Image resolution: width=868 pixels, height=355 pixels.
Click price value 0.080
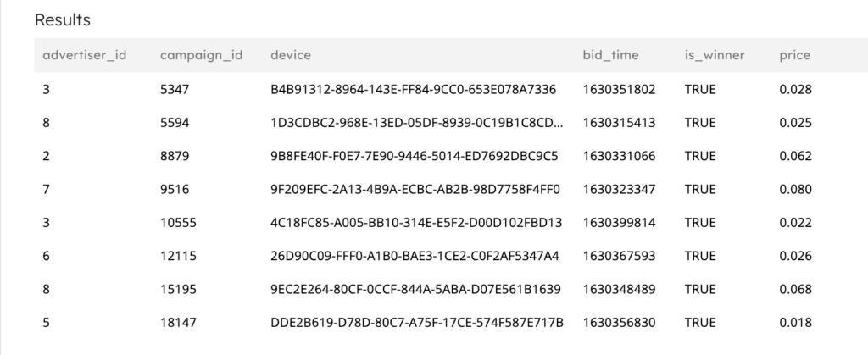(796, 189)
